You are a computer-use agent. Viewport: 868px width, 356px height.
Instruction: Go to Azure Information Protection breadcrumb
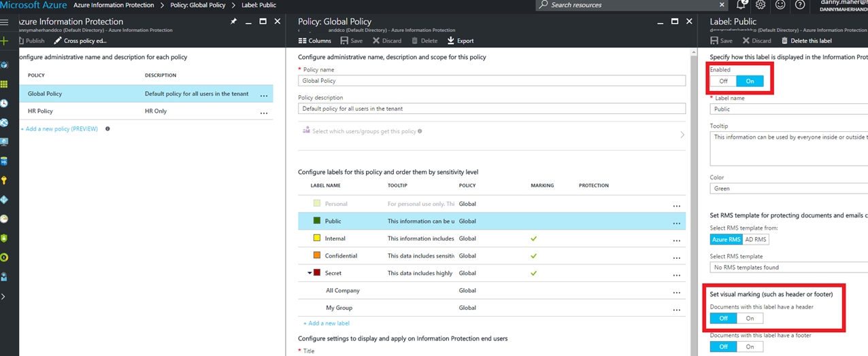tap(113, 5)
